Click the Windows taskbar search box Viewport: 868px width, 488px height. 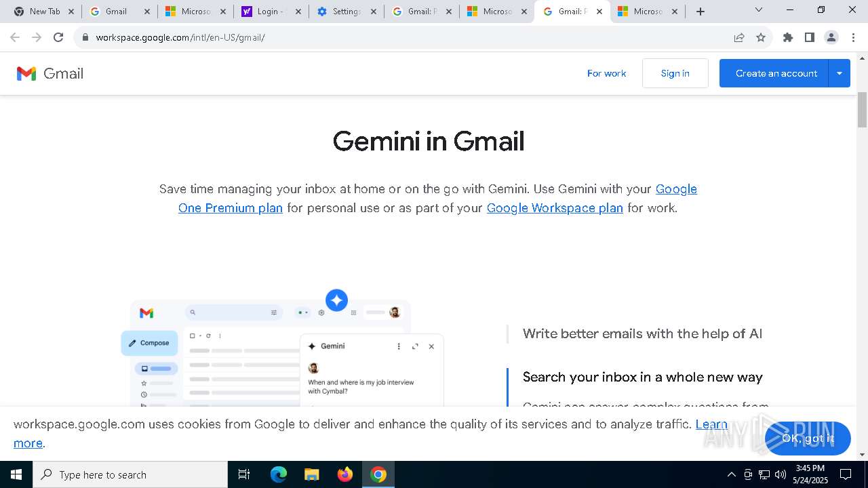click(130, 474)
